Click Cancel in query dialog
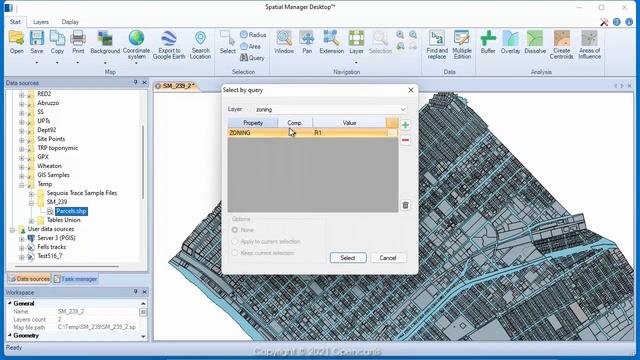This screenshot has width=640, height=360. pyautogui.click(x=388, y=258)
